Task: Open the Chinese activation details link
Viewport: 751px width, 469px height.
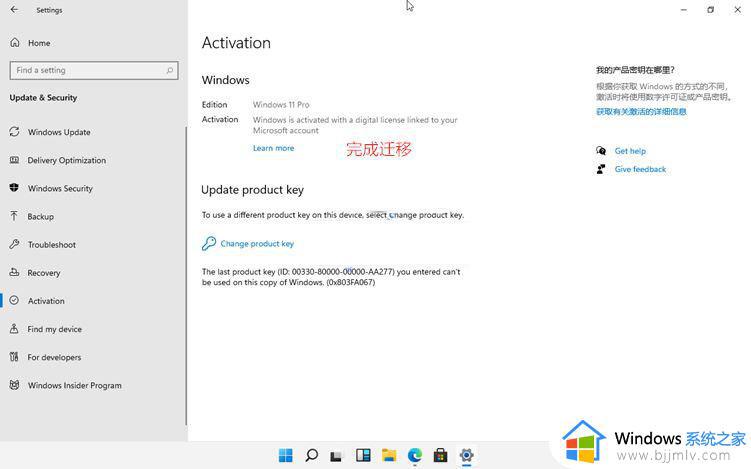Action: (x=641, y=112)
